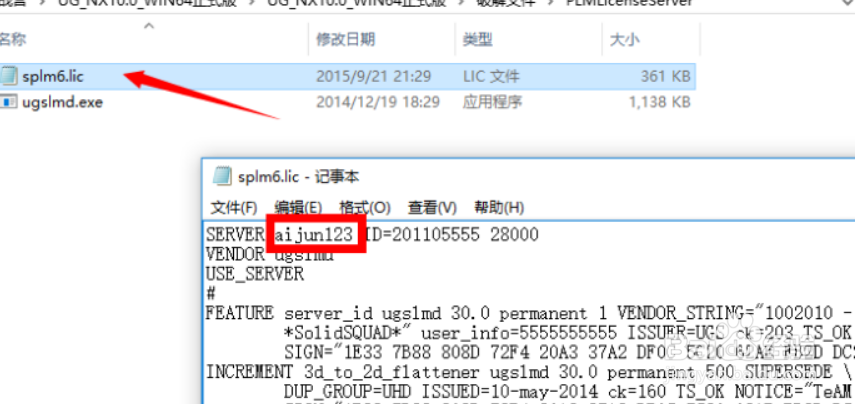This screenshot has height=404, width=865.
Task: Sort files by the 修改日期 column header
Action: [x=345, y=40]
